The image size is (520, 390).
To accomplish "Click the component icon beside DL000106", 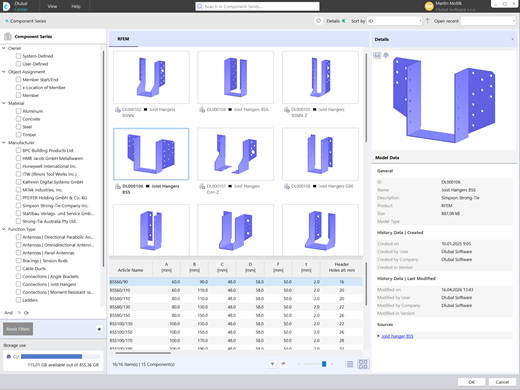I will click(x=118, y=186).
